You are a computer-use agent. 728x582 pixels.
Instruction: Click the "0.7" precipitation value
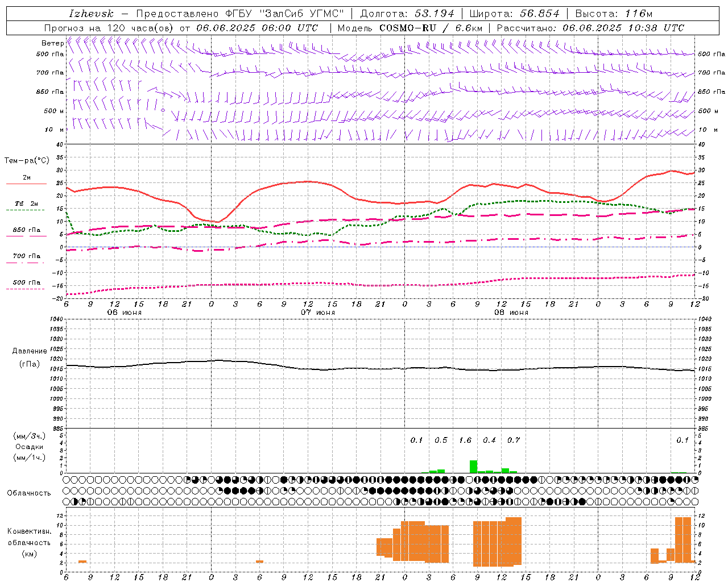514,440
